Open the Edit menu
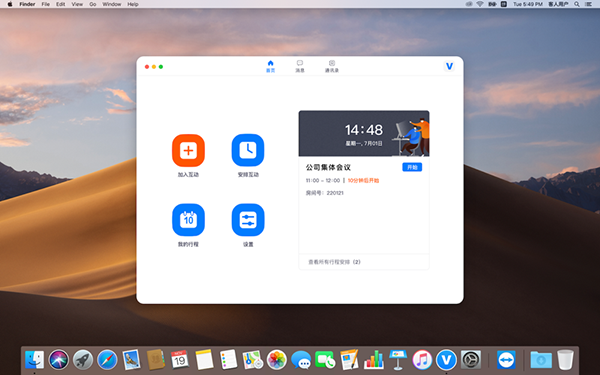The image size is (600, 375). [60, 4]
